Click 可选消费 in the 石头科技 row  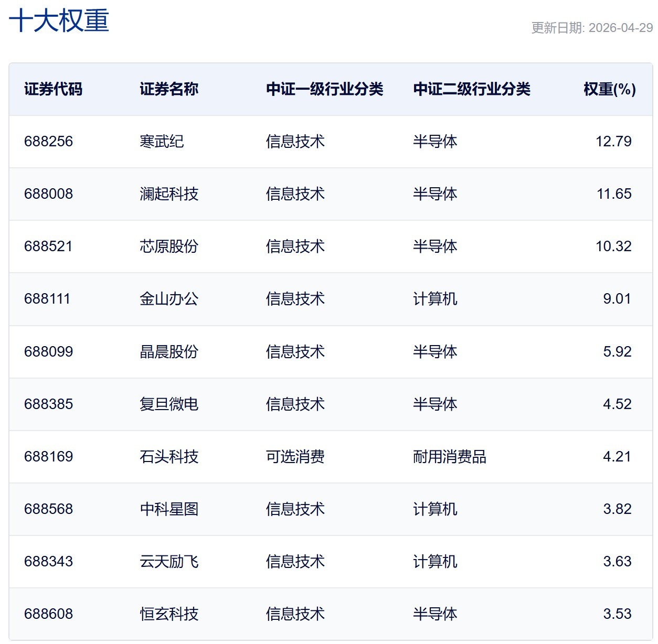(295, 456)
